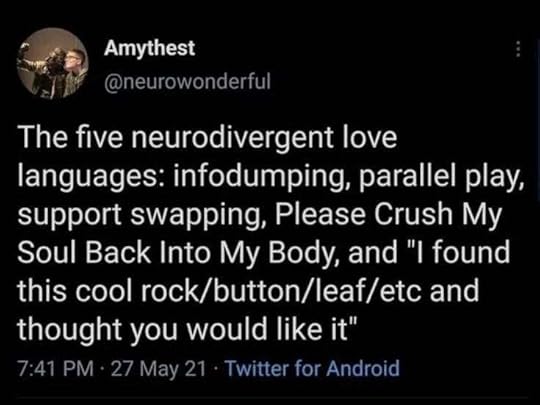Click the 7:41 PM timestamp
The height and width of the screenshot is (405, 540).
coord(55,368)
